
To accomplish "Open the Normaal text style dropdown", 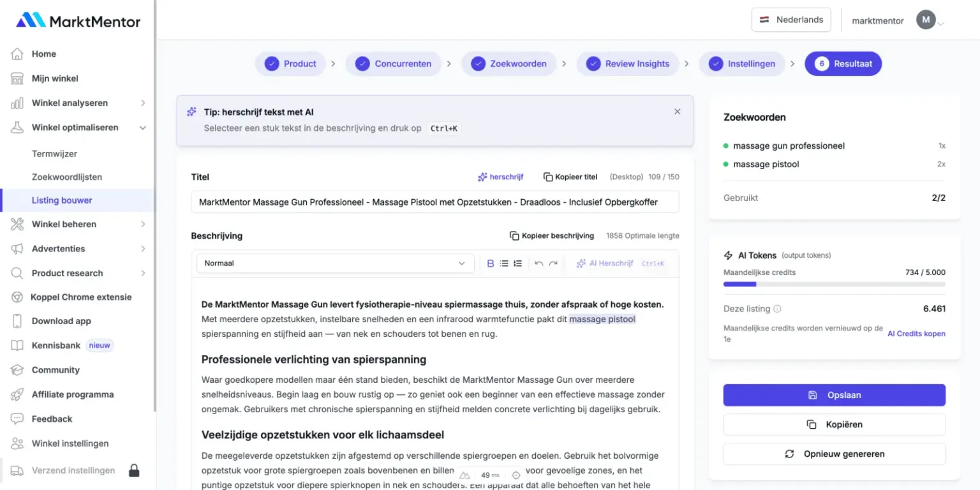I will (335, 264).
